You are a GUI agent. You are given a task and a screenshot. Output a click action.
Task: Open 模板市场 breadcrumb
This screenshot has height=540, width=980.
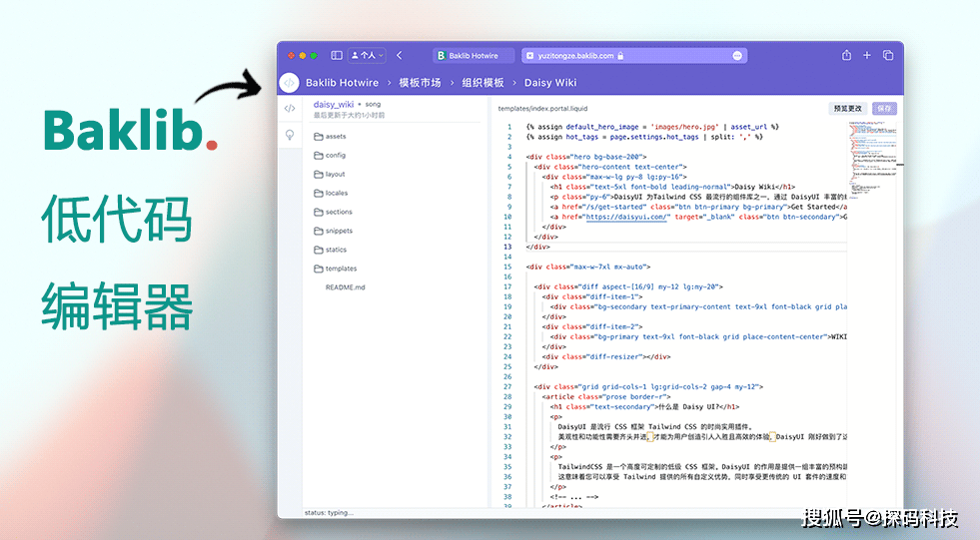click(x=420, y=83)
